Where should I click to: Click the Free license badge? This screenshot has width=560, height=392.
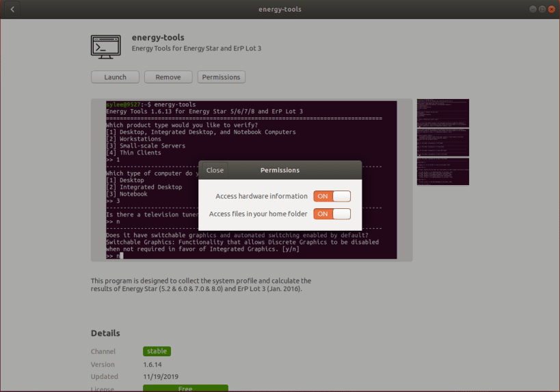[x=185, y=388]
